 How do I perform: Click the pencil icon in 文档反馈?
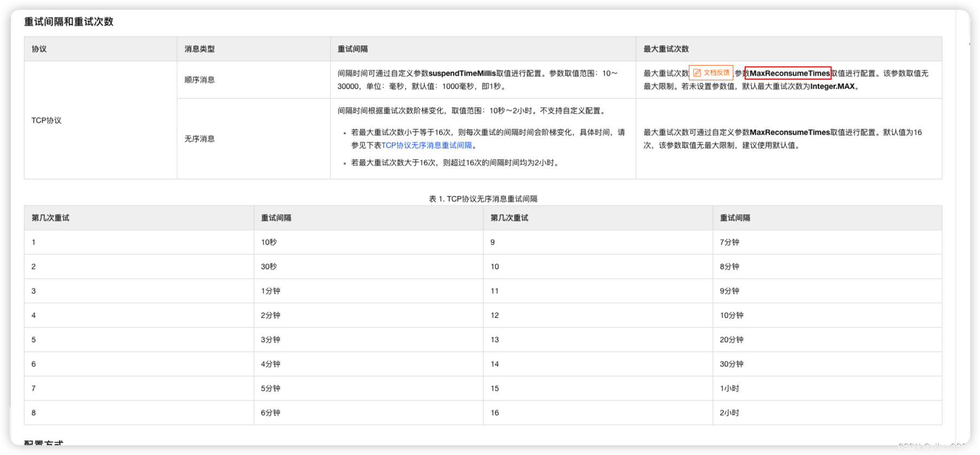tap(697, 73)
